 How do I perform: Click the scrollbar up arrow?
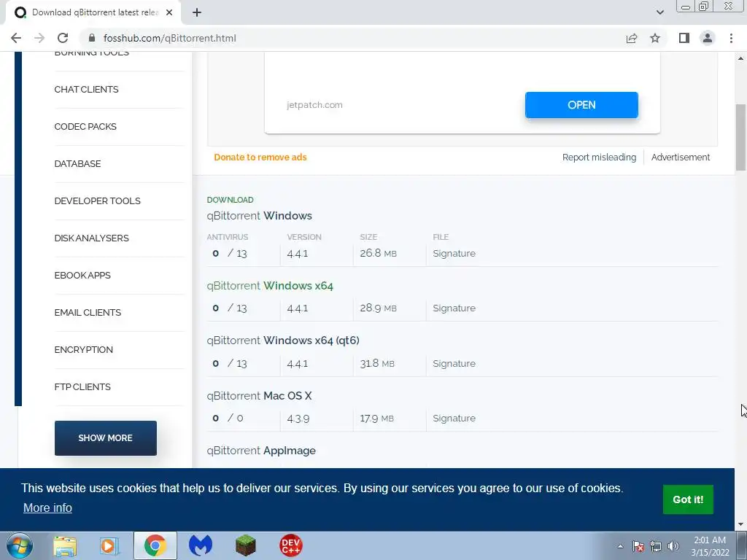[x=740, y=58]
